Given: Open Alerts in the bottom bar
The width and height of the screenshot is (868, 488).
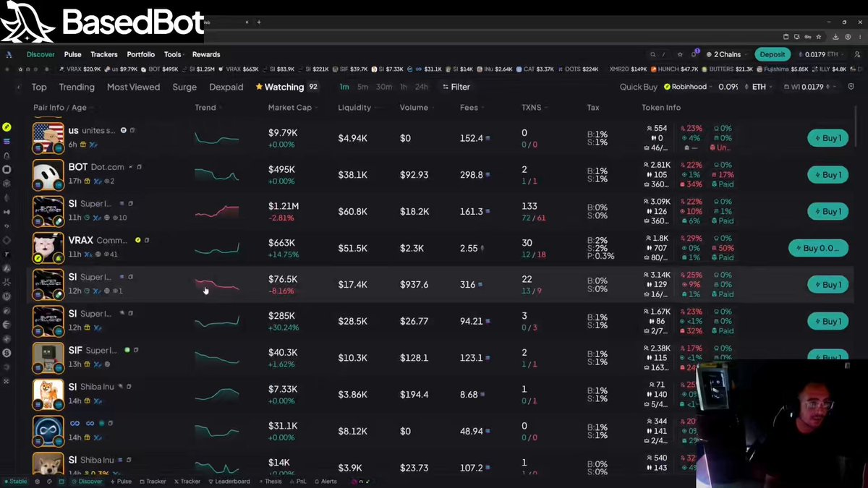Looking at the screenshot, I should 325,481.
